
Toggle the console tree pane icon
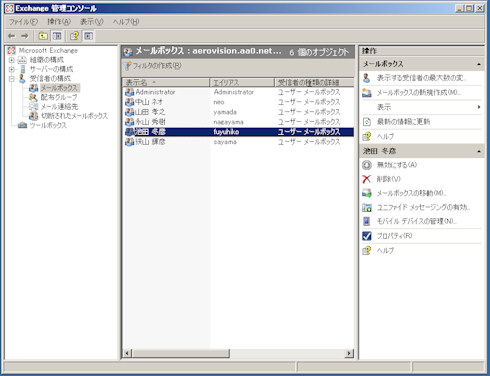click(57, 36)
